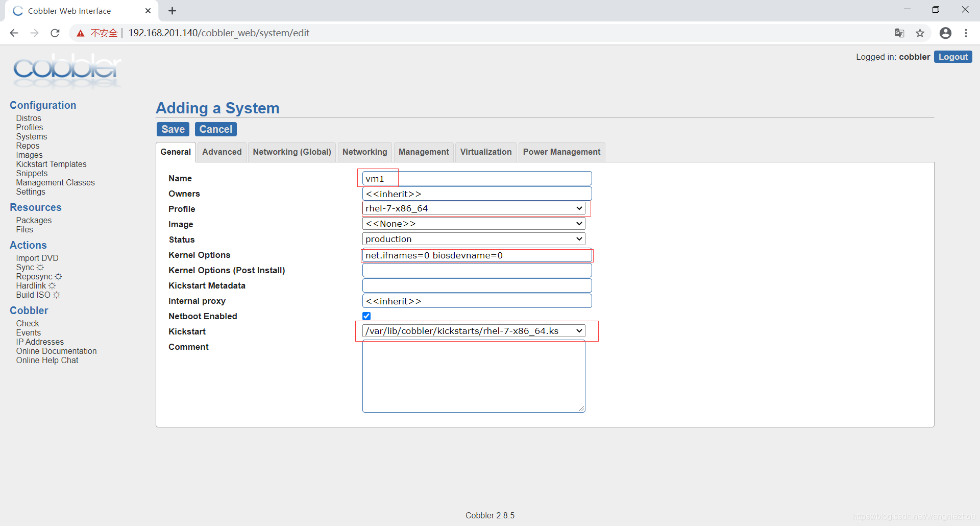Open Online Documentation link
Image resolution: width=980 pixels, height=526 pixels.
56,351
